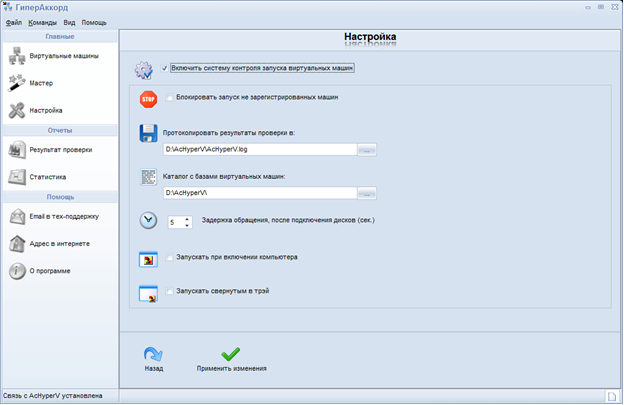Click the document icon in status bar corner
Viewport: 624px width, 405px height.
(x=612, y=396)
